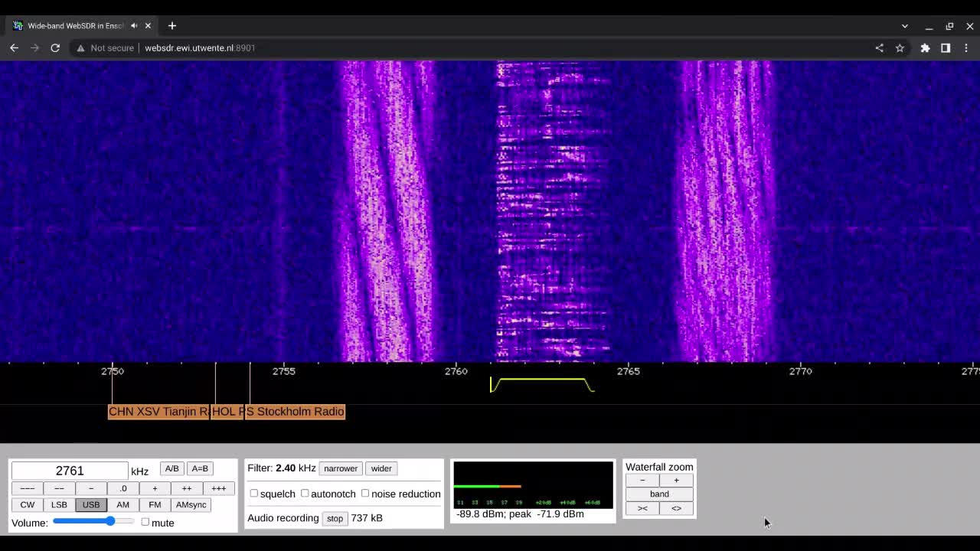Enable the autonotch checkbox
The image size is (980, 551).
305,494
